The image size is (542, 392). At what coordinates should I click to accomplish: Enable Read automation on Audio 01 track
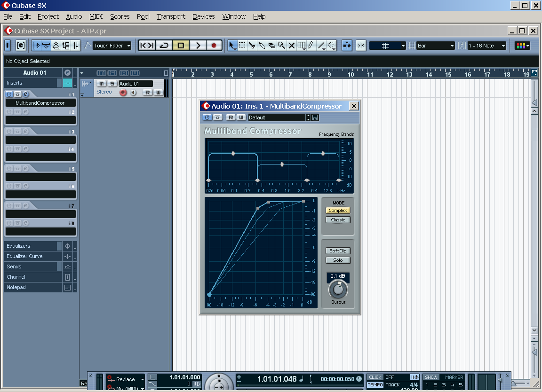point(148,92)
